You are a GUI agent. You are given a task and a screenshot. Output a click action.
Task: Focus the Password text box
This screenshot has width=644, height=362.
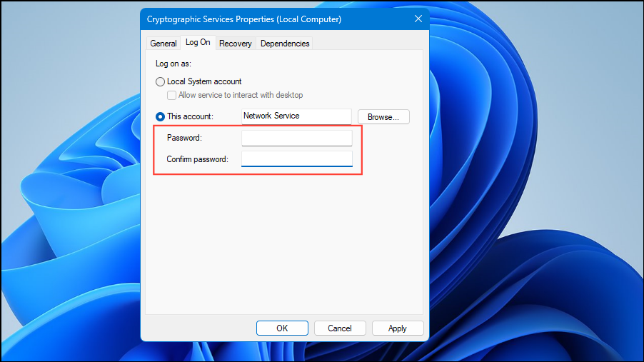296,138
